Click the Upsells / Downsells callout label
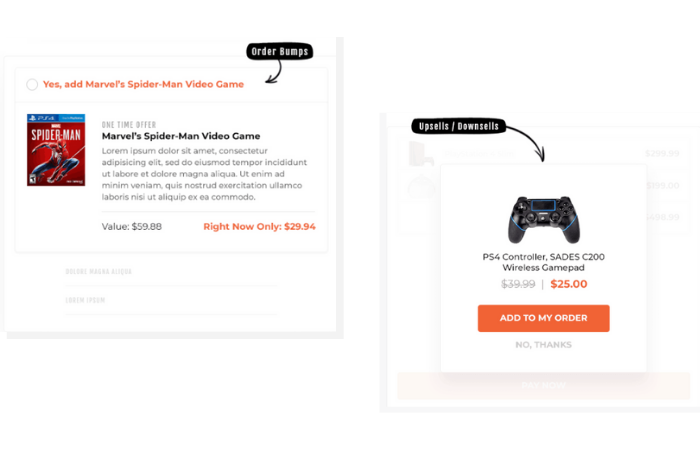Screen dimensions: 700x450 [x=460, y=127]
